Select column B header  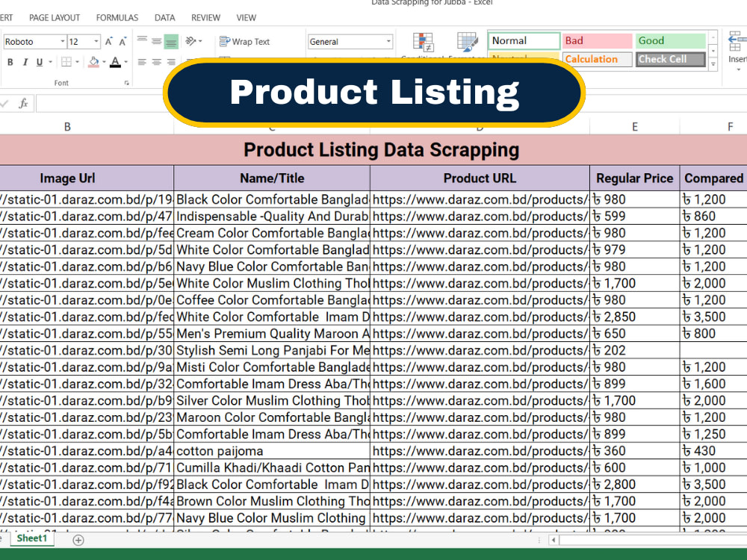[x=67, y=127]
